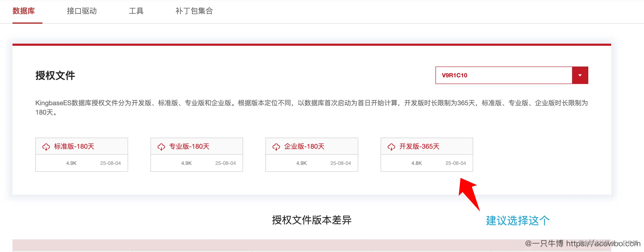Click the 25-08-04 date under 开发版-365天
Viewport: 644px width, 252px height.
[x=456, y=163]
